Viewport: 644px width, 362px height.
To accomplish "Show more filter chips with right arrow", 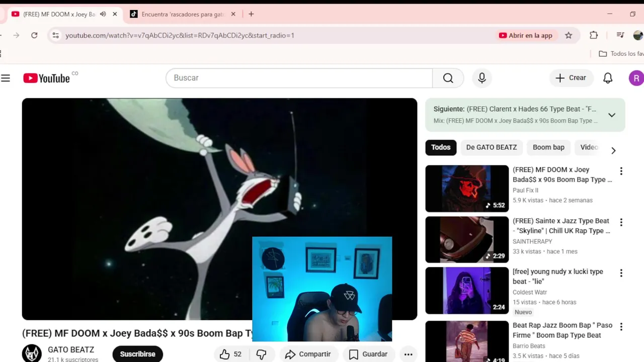I will click(613, 150).
